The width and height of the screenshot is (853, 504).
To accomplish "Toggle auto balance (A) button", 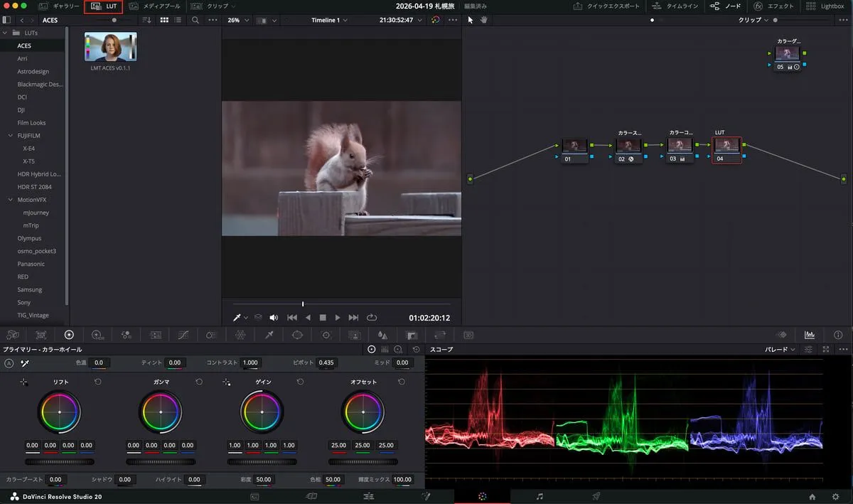I will pyautogui.click(x=9, y=363).
